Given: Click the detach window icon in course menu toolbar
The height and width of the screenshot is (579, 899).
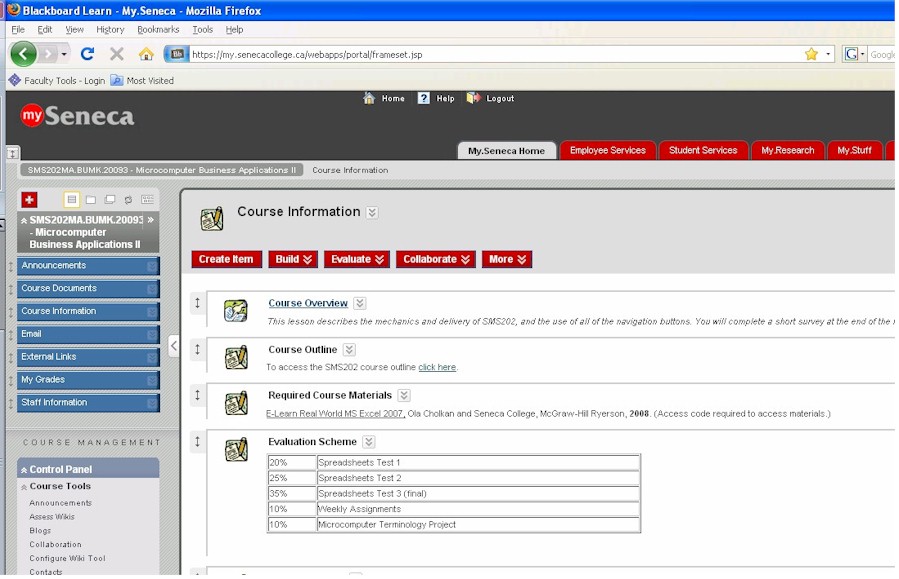Looking at the screenshot, I should (110, 199).
